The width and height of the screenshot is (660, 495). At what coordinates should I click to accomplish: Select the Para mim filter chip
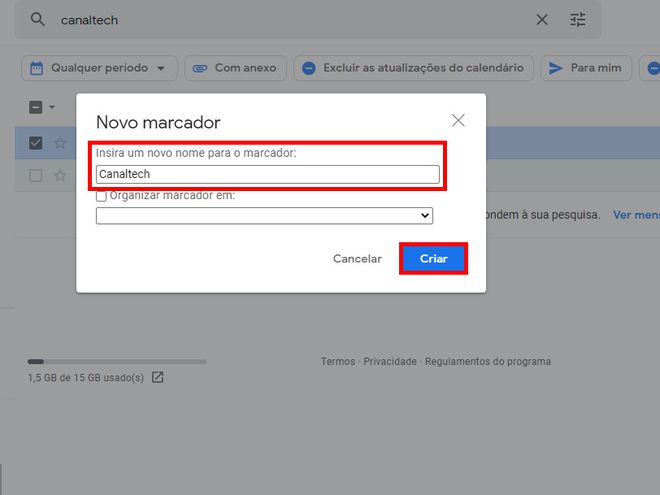click(x=586, y=68)
